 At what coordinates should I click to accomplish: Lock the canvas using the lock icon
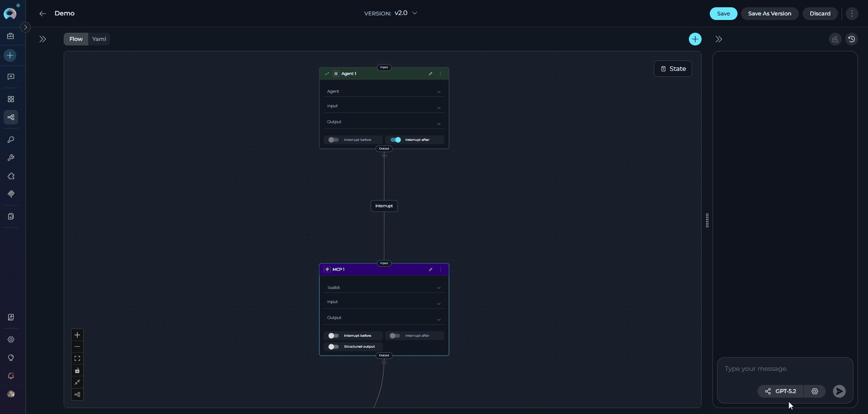pyautogui.click(x=77, y=370)
